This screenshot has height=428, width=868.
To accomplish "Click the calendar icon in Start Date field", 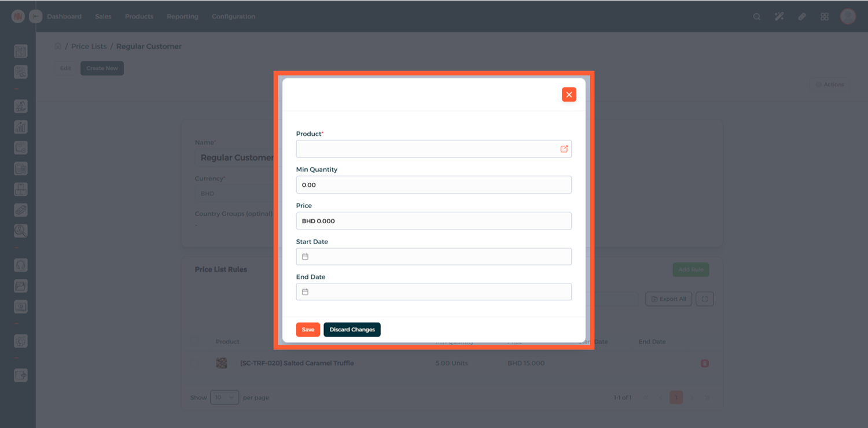I will (306, 257).
